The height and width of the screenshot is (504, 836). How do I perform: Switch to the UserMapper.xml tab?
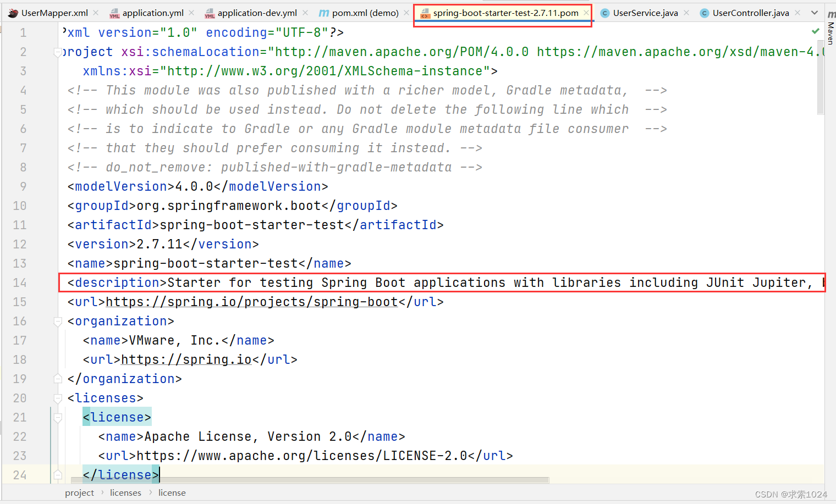pos(54,13)
